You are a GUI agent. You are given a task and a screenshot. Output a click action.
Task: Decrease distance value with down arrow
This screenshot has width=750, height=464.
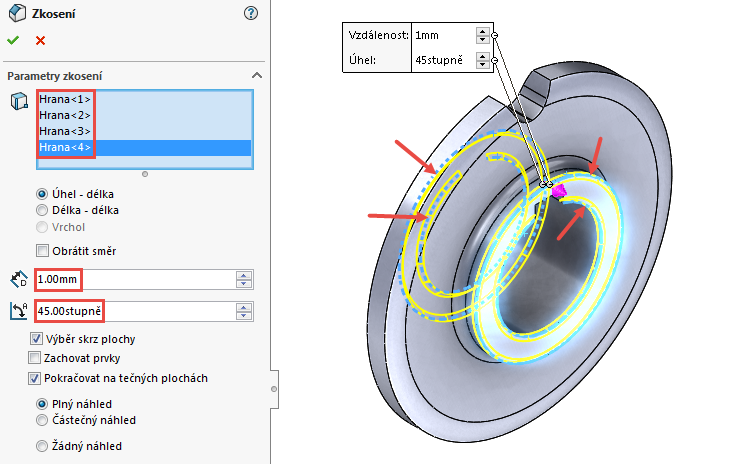(244, 284)
